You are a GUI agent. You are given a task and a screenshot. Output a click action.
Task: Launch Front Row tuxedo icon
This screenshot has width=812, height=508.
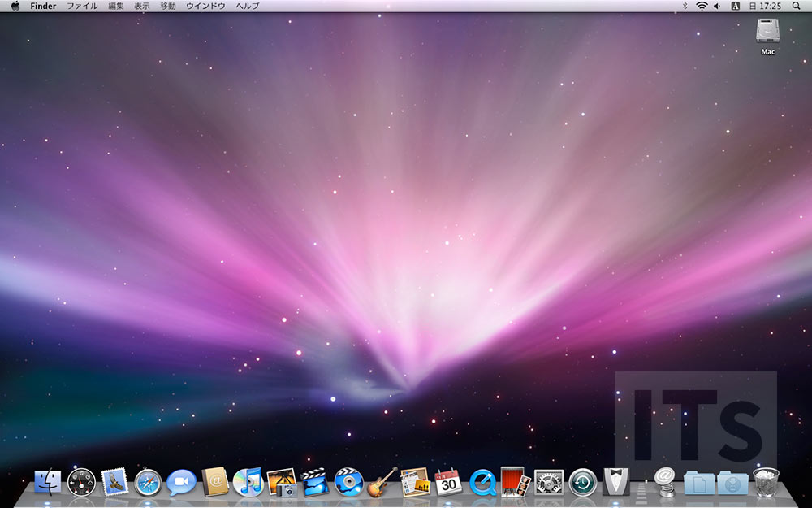click(x=615, y=484)
